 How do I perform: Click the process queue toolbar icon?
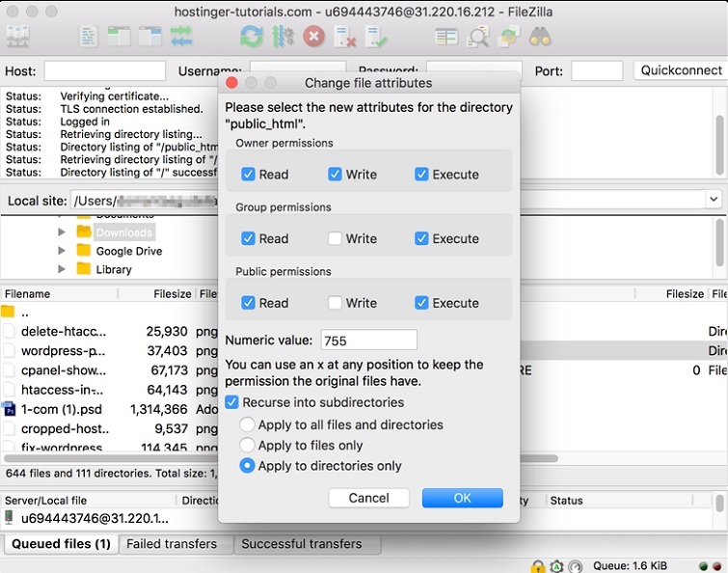tap(283, 37)
